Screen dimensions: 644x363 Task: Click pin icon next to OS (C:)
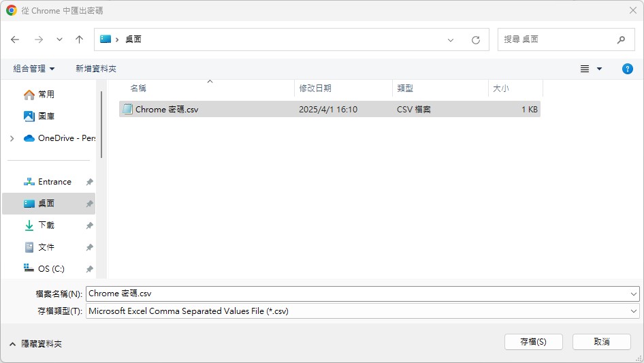[x=89, y=269]
